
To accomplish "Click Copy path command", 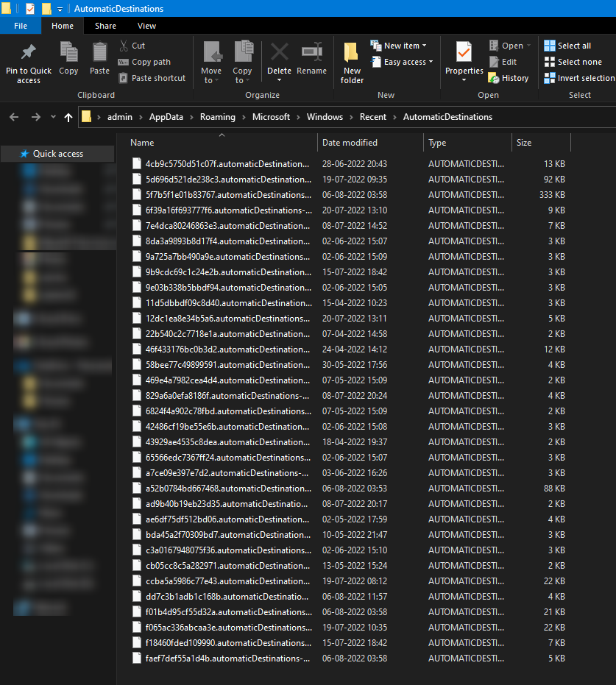I will [144, 62].
